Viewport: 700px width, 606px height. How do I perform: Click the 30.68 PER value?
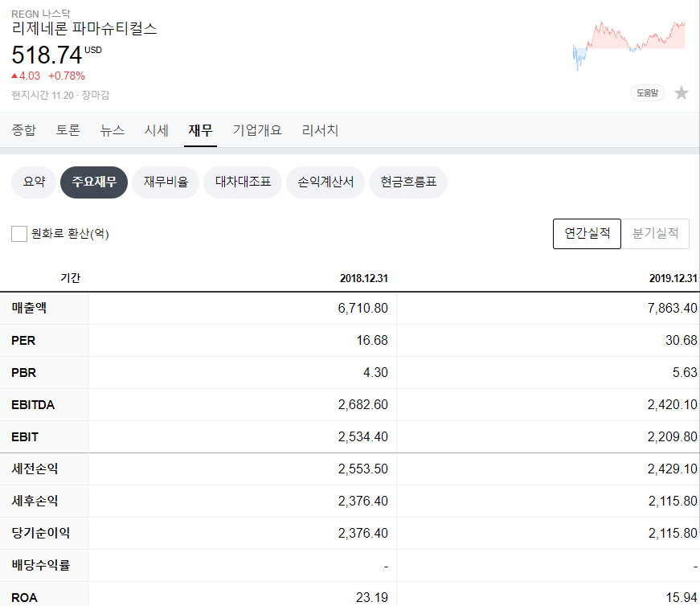click(682, 340)
